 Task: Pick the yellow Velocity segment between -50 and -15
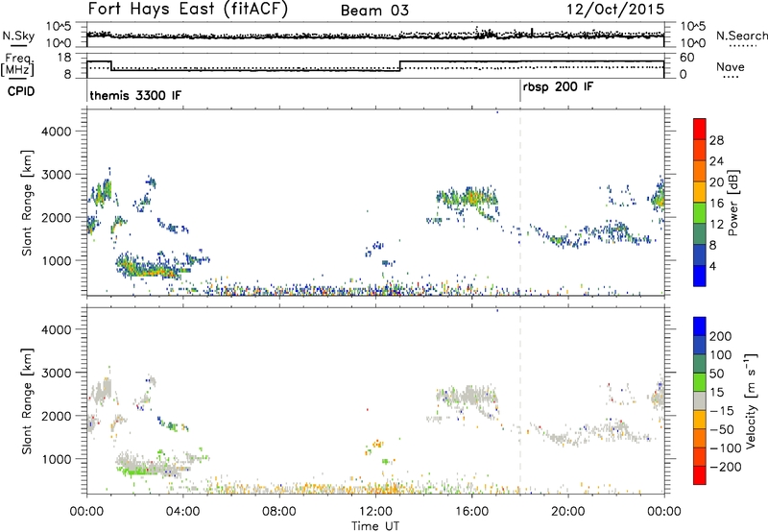point(700,420)
